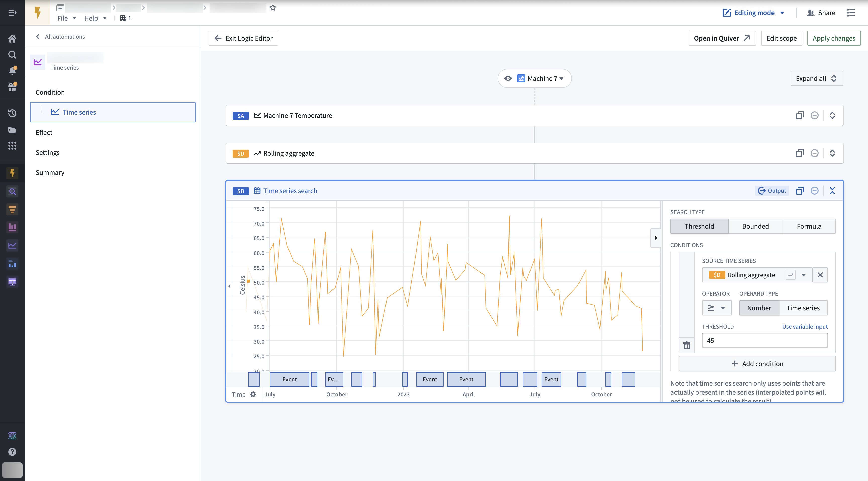This screenshot has height=481, width=868.
Task: Set operand type to Time series
Action: pyautogui.click(x=803, y=308)
